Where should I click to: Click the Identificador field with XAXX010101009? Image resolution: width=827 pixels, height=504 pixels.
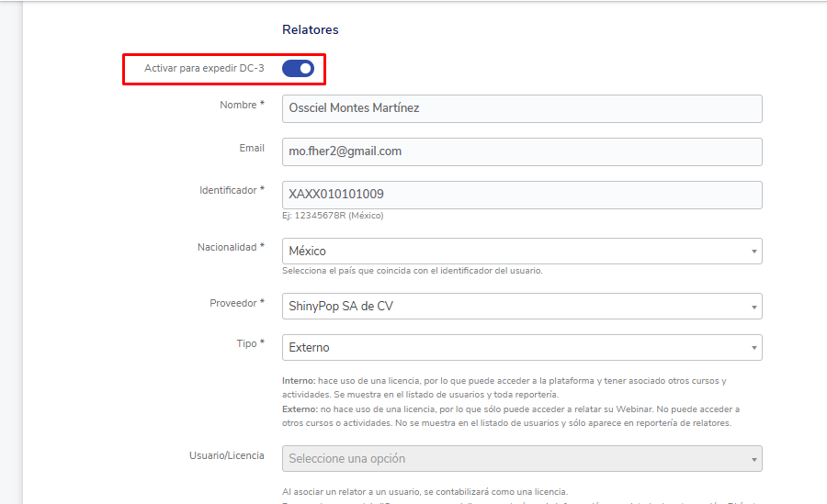click(522, 195)
